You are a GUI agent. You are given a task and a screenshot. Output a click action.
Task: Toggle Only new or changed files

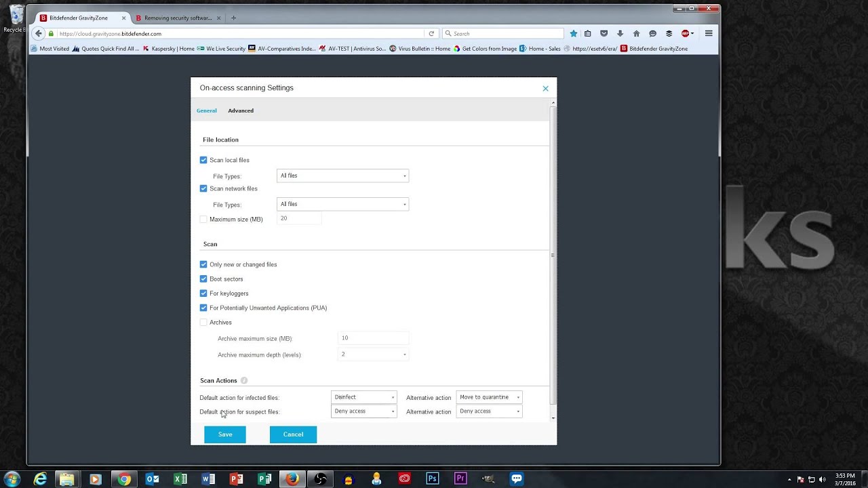point(203,265)
